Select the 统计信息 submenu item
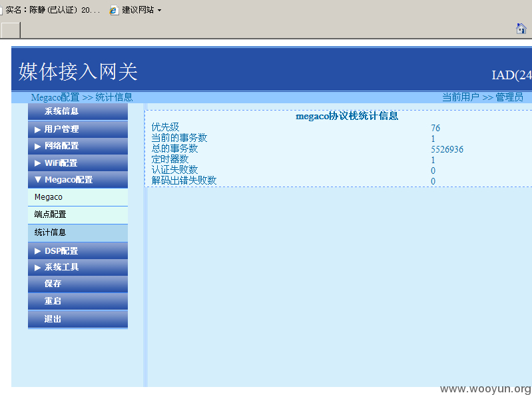 pyautogui.click(x=78, y=232)
